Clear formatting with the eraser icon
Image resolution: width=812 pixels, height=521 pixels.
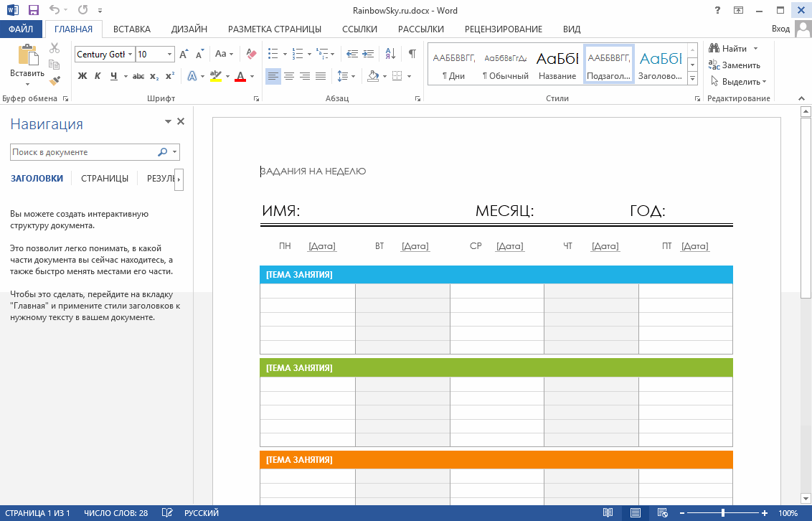(x=250, y=54)
